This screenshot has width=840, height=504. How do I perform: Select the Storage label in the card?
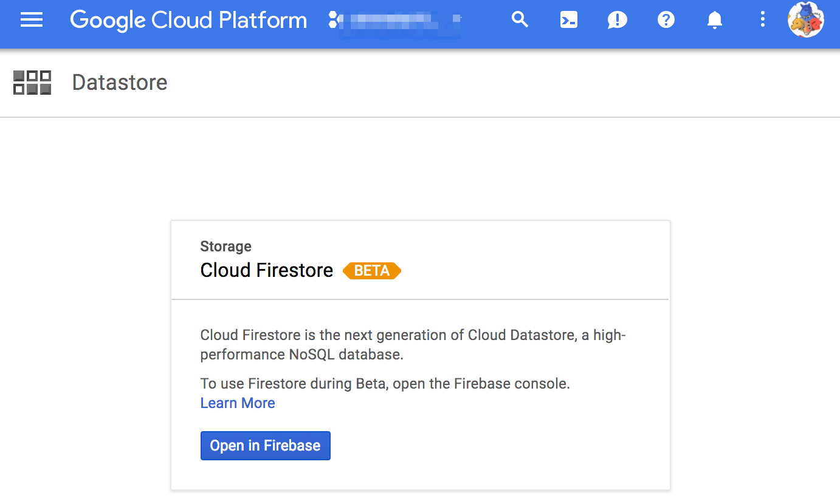(x=225, y=247)
